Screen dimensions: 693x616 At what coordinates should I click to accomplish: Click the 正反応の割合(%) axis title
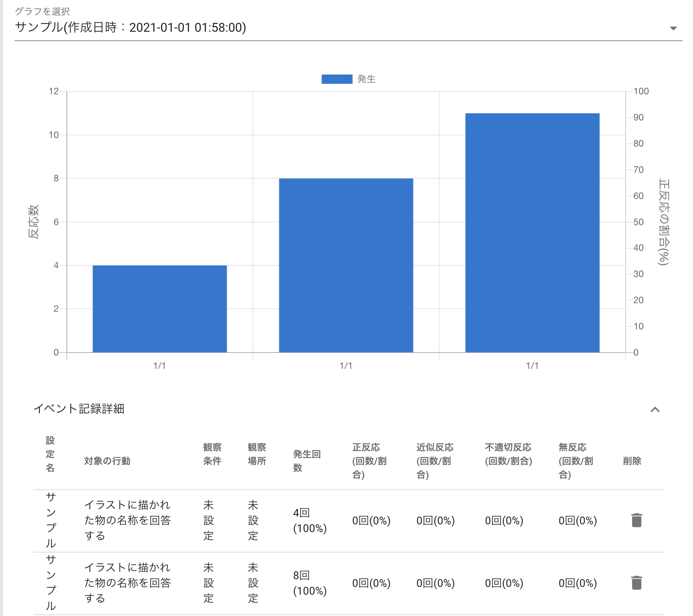coord(664,222)
